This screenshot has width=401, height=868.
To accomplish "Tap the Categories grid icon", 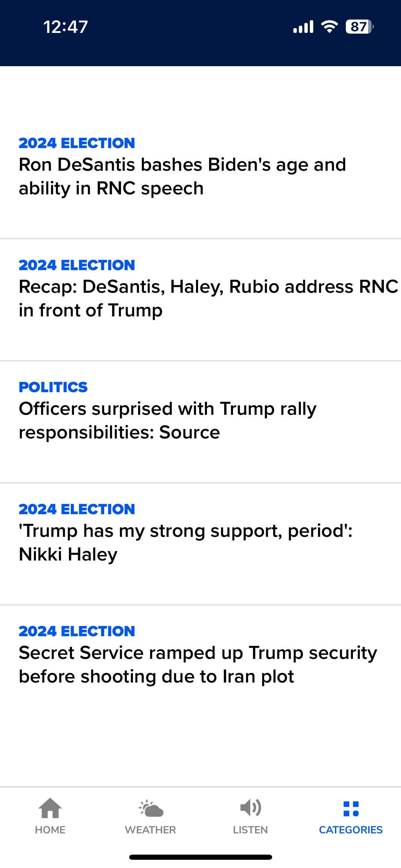I will click(x=351, y=809).
